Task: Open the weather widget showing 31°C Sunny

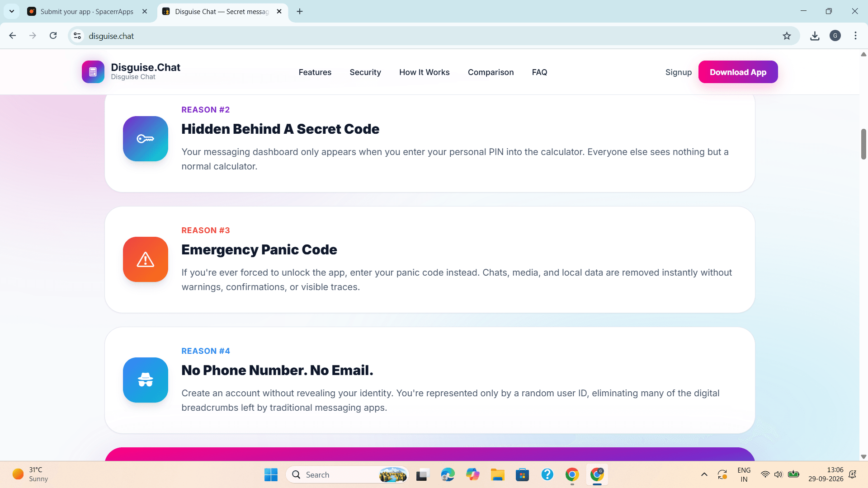Action: tap(31, 474)
